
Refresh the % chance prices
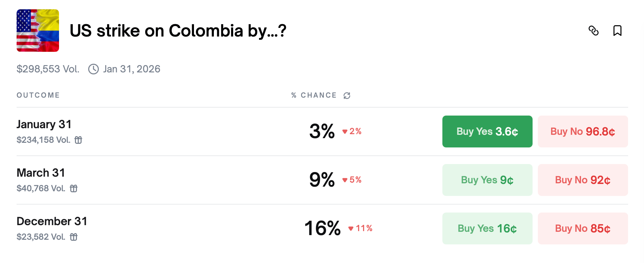coord(347,95)
